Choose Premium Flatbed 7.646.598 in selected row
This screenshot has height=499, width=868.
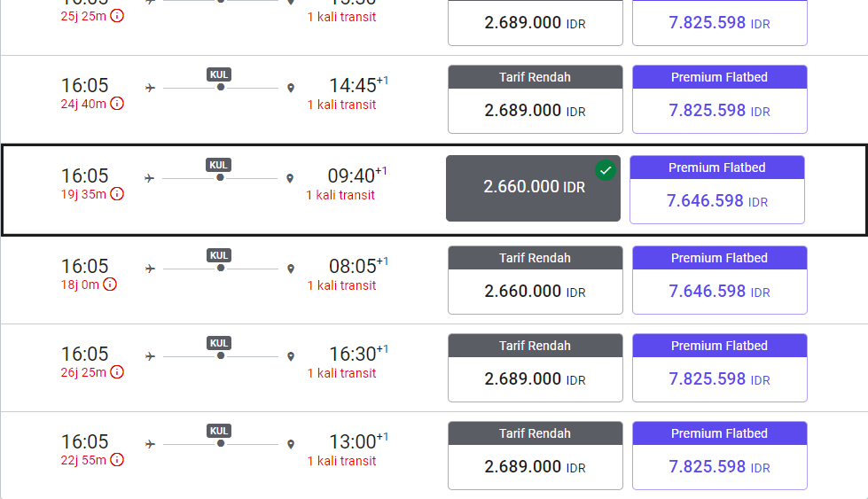point(716,190)
